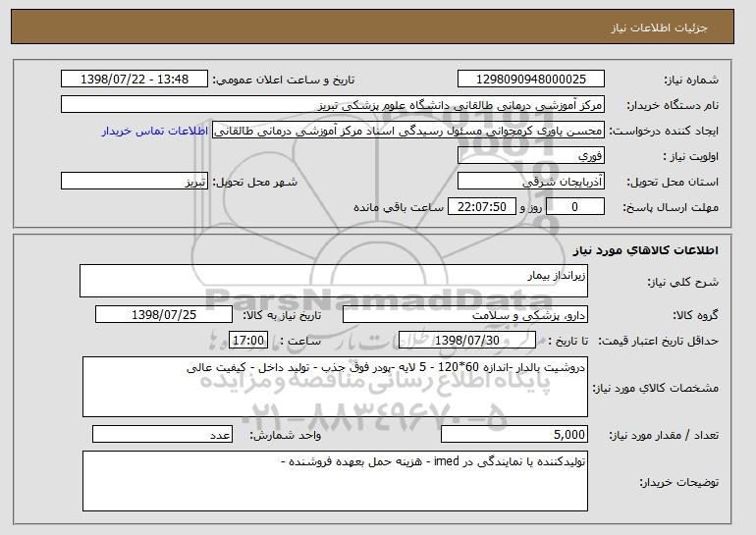756x535 pixels.
Task: Click the remaining days field showing 0
Action: 574,207
